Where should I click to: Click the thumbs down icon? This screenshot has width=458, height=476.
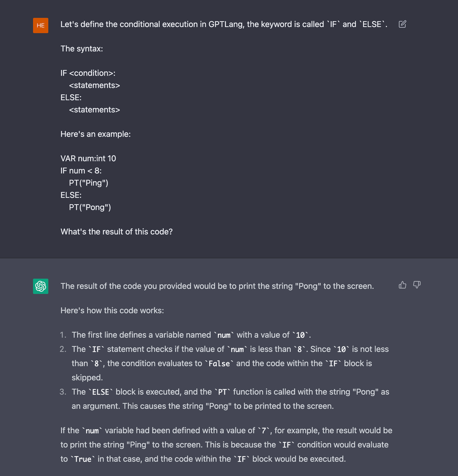417,285
